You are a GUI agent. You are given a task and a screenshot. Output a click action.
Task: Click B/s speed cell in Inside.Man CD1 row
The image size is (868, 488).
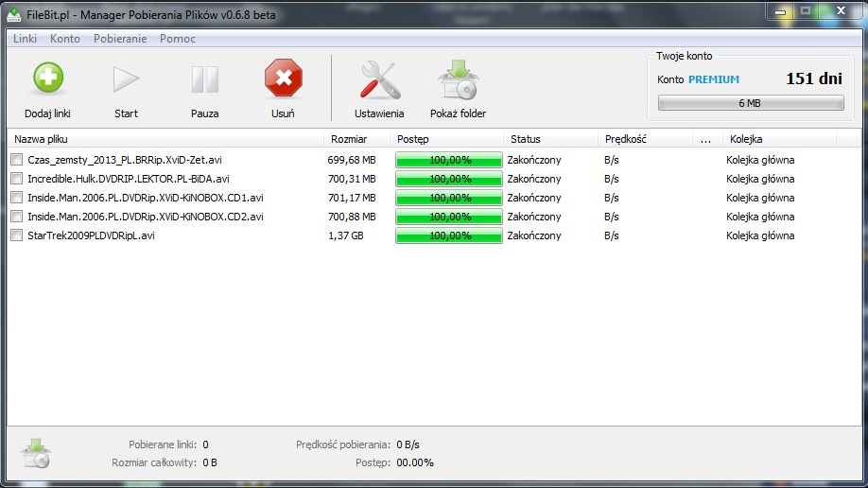pos(611,198)
